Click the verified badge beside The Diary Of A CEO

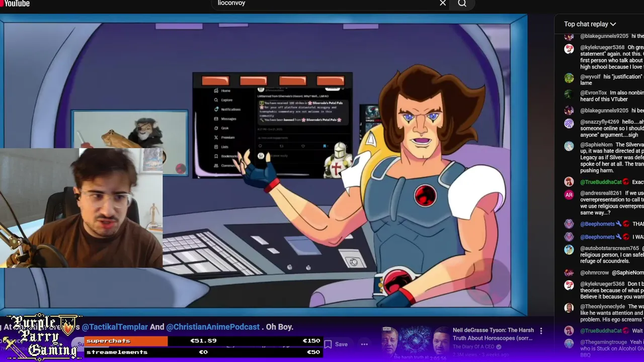click(499, 347)
